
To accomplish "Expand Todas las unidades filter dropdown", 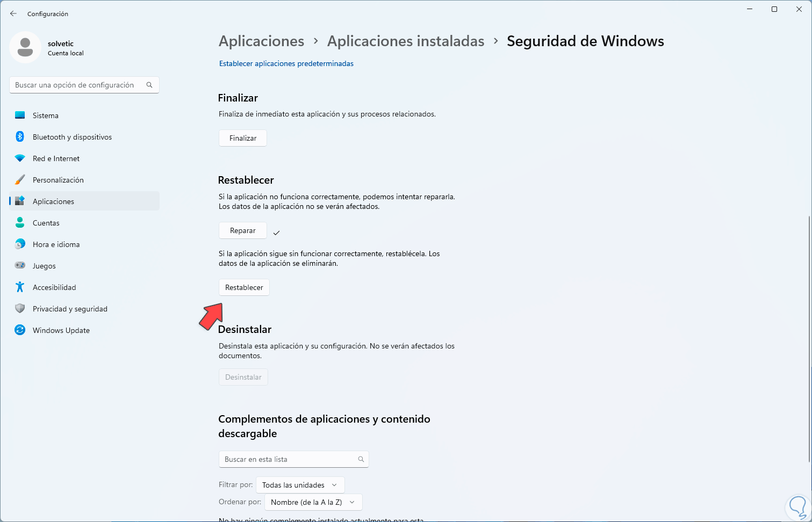I will [x=300, y=485].
